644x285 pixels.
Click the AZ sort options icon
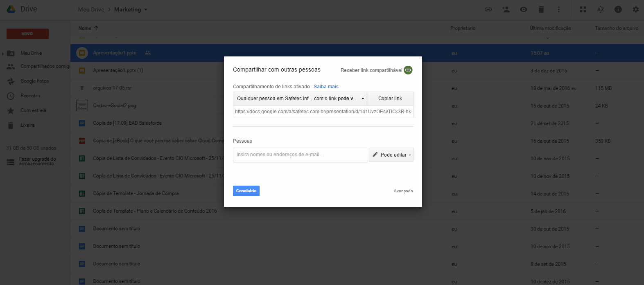click(x=601, y=9)
